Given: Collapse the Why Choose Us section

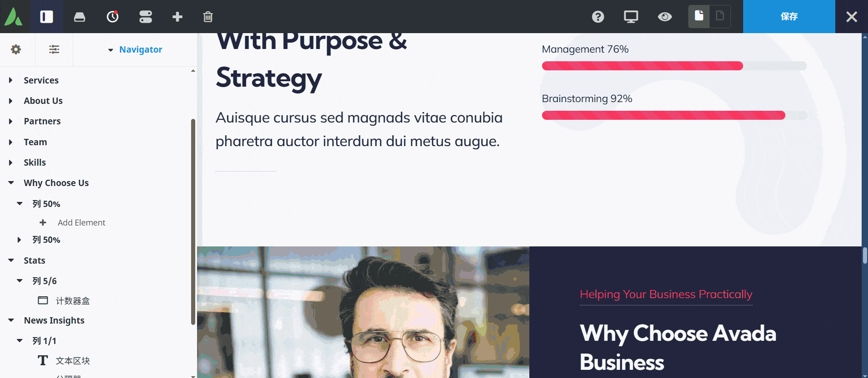Looking at the screenshot, I should tap(11, 183).
